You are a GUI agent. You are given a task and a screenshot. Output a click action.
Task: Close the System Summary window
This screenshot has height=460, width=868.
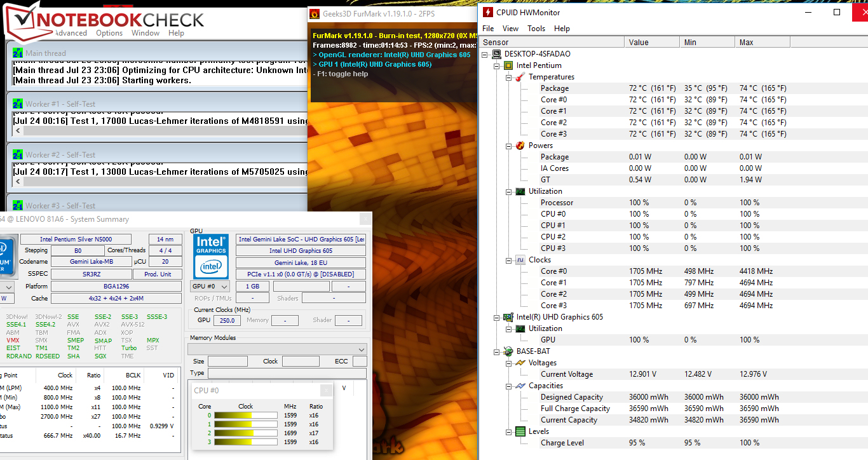click(x=364, y=219)
